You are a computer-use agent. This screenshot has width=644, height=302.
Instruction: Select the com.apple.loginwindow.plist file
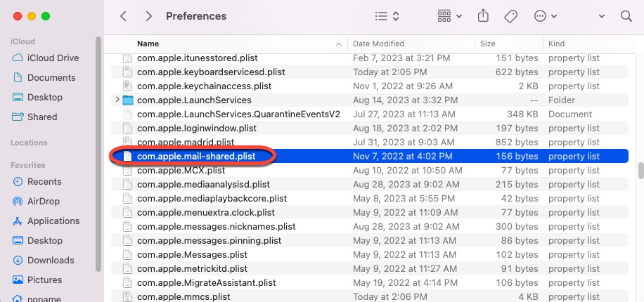point(196,128)
